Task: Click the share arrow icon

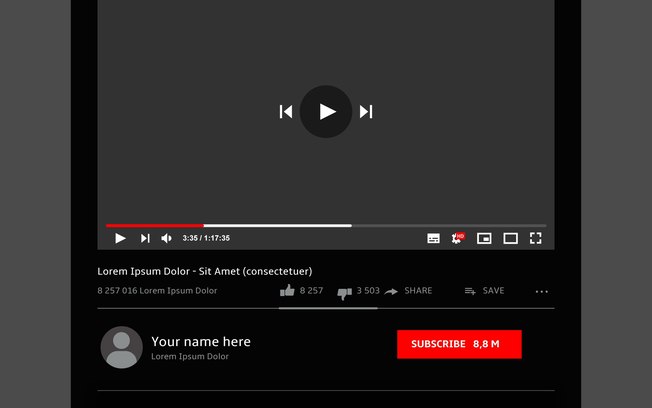Action: pos(391,292)
